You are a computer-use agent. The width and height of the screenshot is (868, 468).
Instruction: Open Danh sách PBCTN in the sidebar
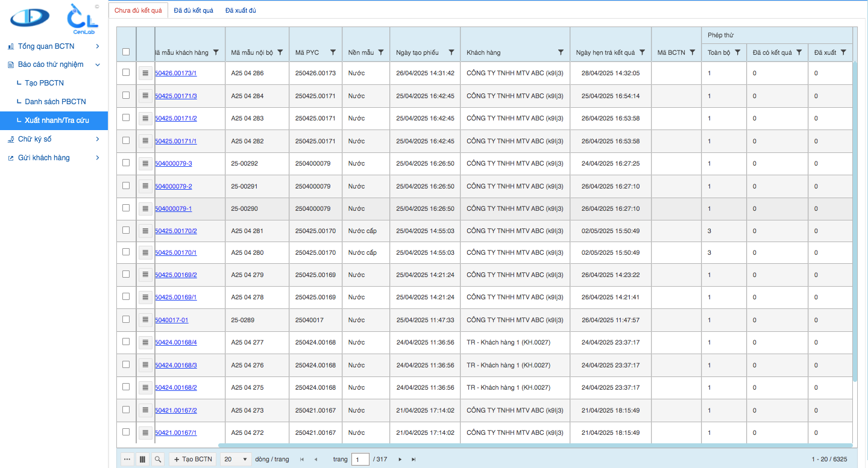pos(55,102)
